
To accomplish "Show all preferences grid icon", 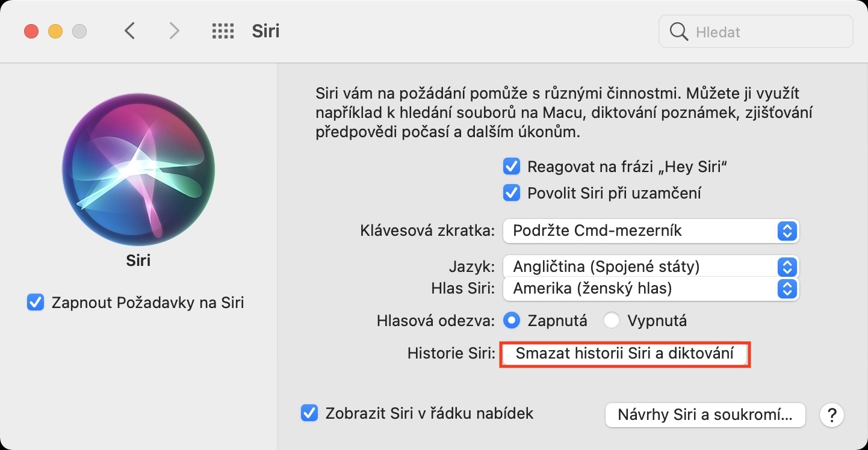I will [223, 31].
